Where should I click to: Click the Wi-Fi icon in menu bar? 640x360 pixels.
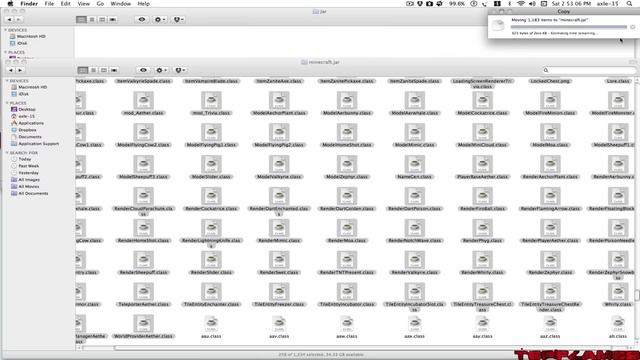(521, 4)
